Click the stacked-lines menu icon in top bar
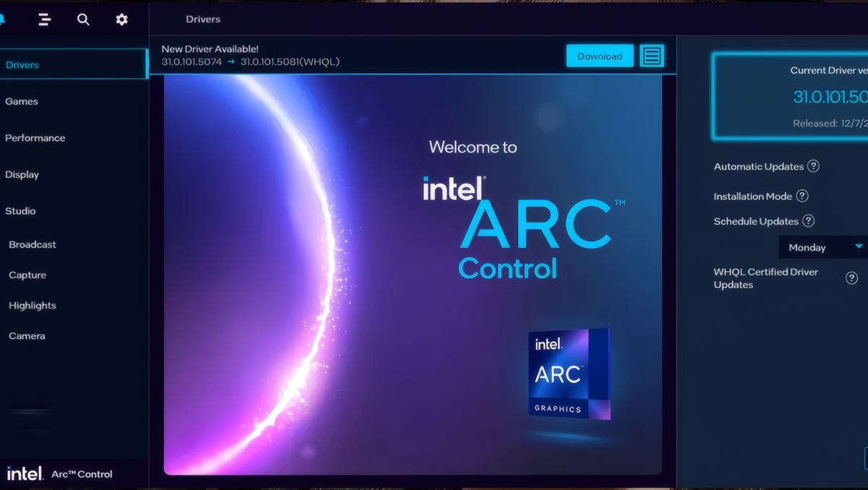 pyautogui.click(x=45, y=20)
